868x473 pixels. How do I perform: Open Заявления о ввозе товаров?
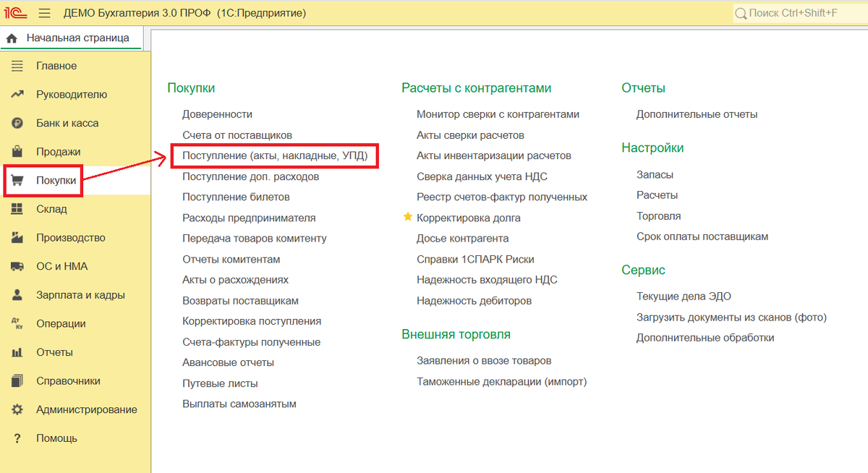pyautogui.click(x=484, y=361)
